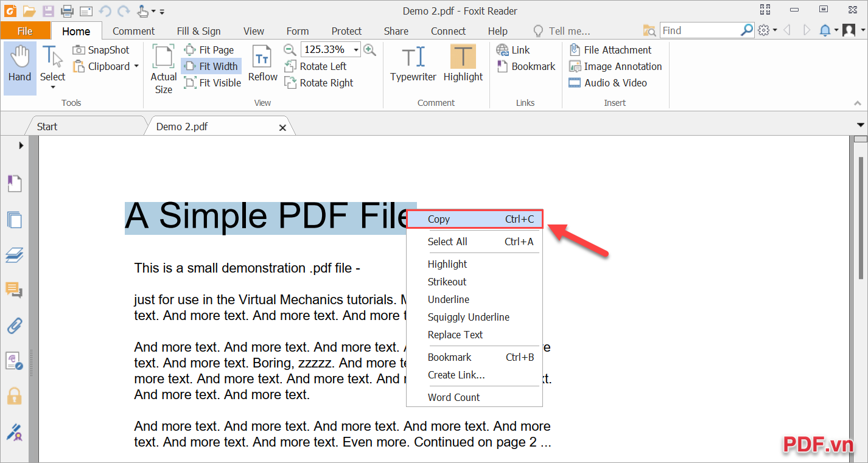Choose Squiggly Underline in context menu

[x=474, y=317]
